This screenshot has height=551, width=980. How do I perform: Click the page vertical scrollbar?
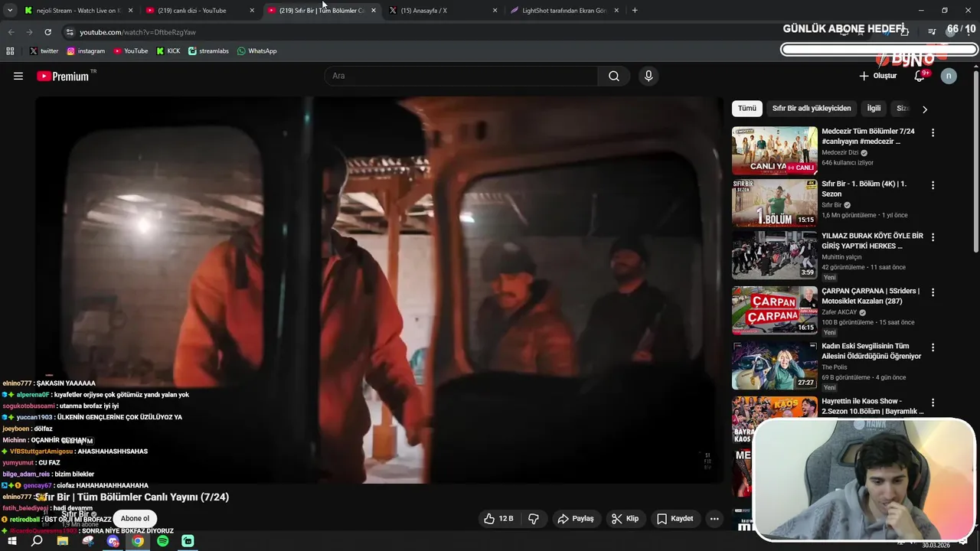tap(975, 161)
